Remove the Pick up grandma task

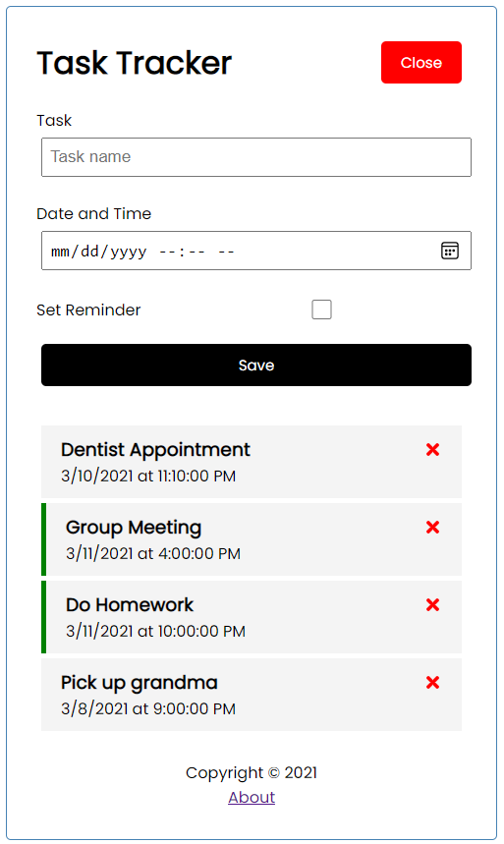(432, 682)
